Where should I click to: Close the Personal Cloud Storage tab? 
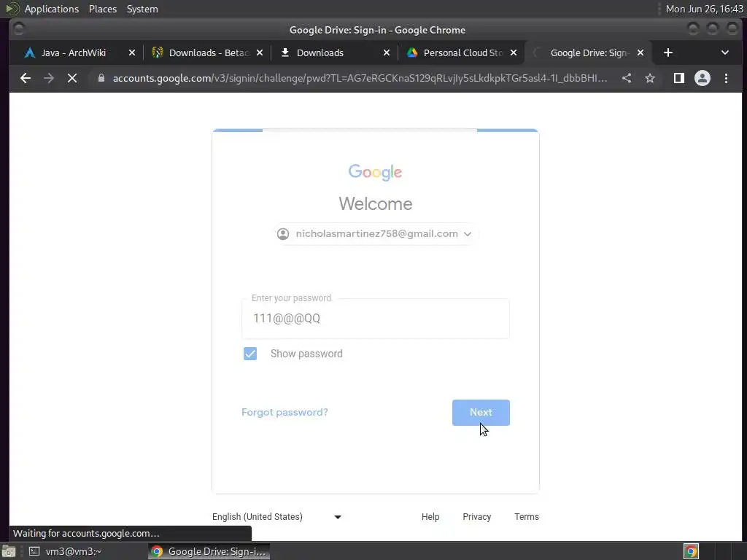pyautogui.click(x=514, y=52)
